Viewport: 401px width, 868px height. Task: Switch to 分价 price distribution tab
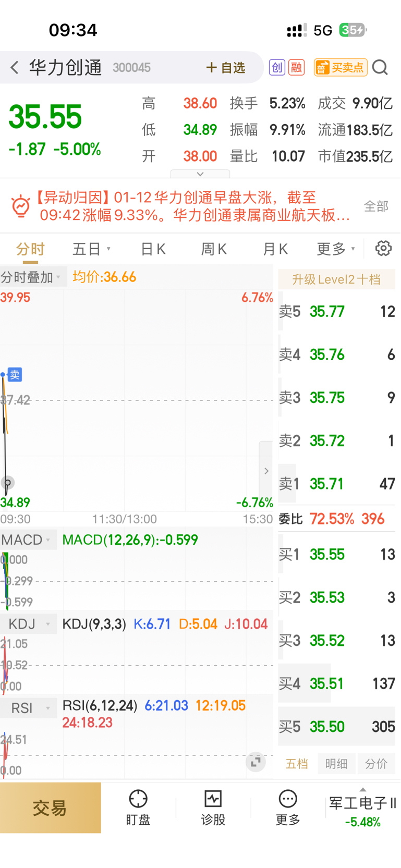376,764
